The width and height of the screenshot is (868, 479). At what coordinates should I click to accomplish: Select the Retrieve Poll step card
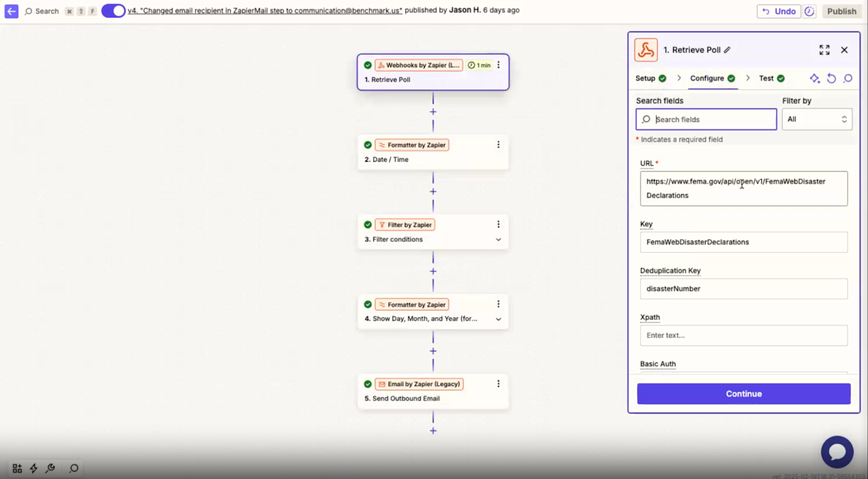pyautogui.click(x=433, y=72)
